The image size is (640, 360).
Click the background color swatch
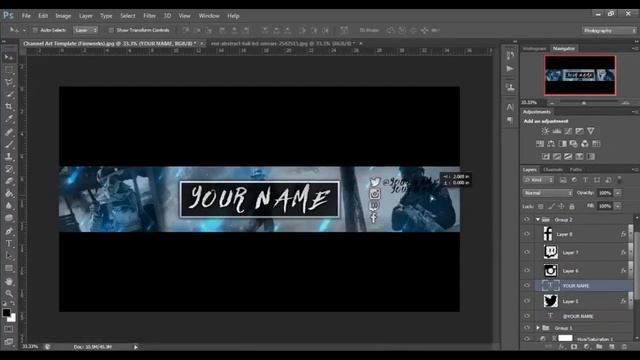13,318
